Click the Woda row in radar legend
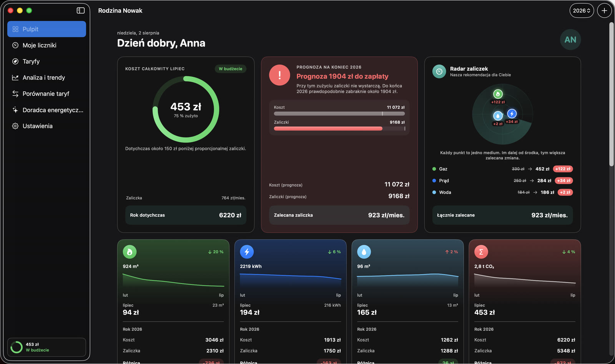This screenshot has width=615, height=364. click(502, 192)
